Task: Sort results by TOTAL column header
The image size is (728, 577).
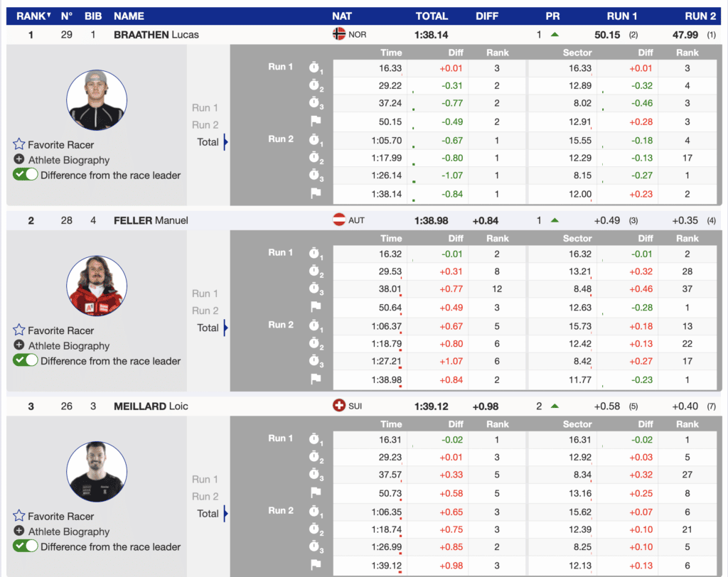Action: [x=432, y=16]
